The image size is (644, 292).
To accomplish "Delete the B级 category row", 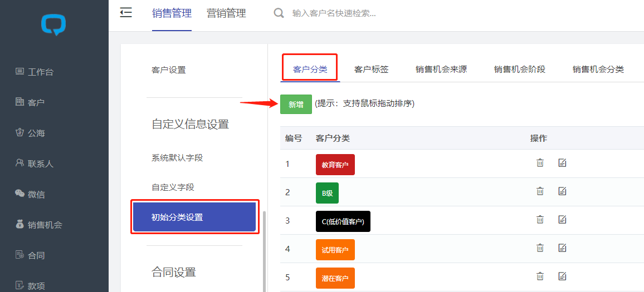I will pos(540,191).
